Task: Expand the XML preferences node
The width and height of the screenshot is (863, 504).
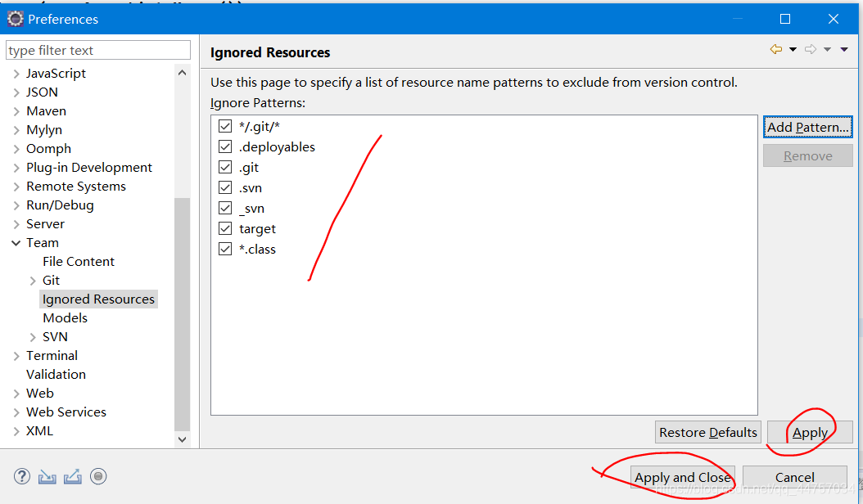Action: click(16, 431)
